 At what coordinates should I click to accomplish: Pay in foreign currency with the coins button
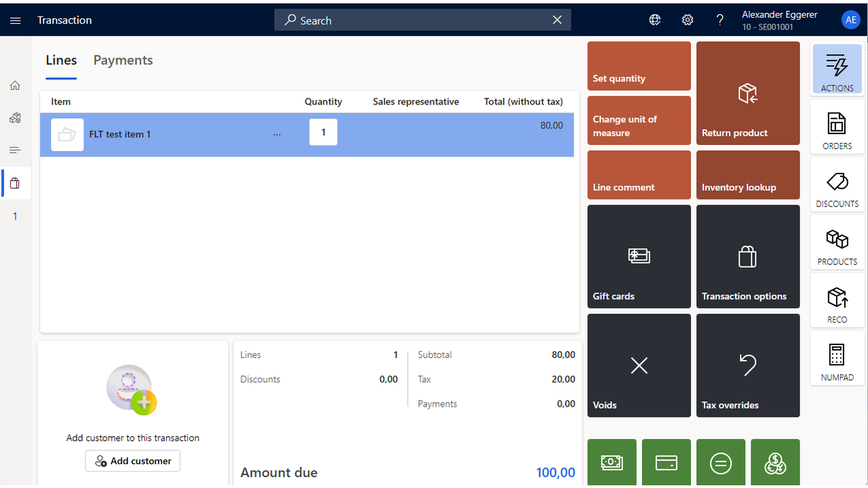(x=775, y=463)
